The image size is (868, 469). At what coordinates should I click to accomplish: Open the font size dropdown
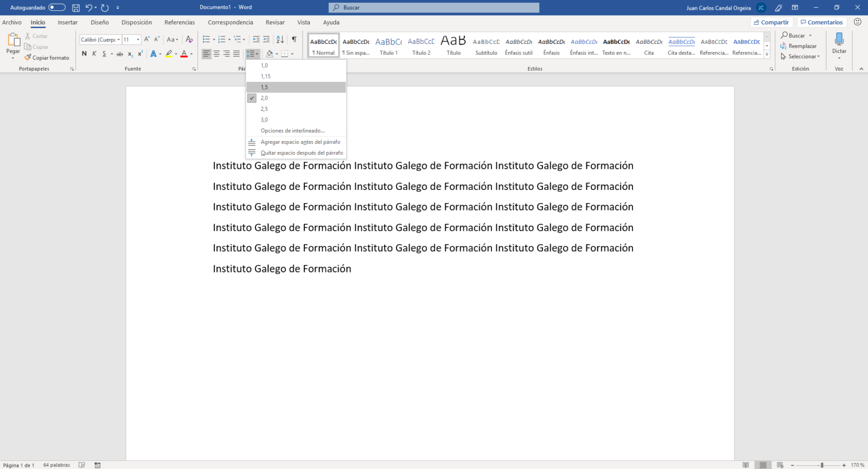(x=138, y=40)
